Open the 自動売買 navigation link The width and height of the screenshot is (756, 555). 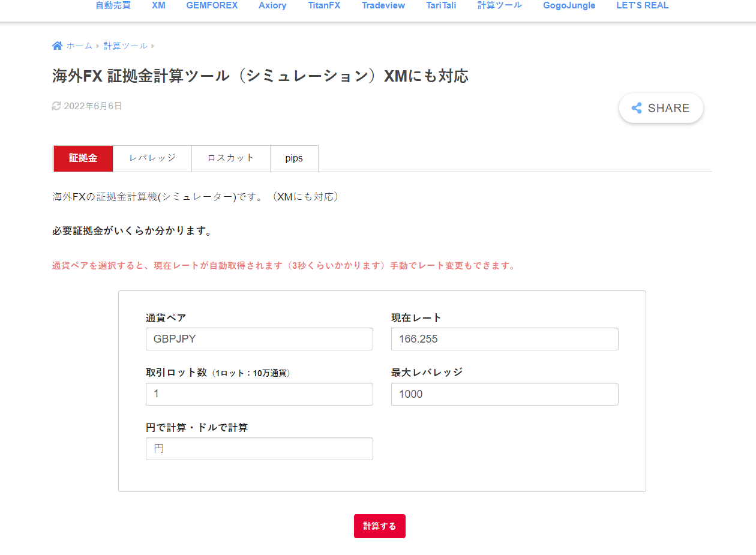pos(113,5)
